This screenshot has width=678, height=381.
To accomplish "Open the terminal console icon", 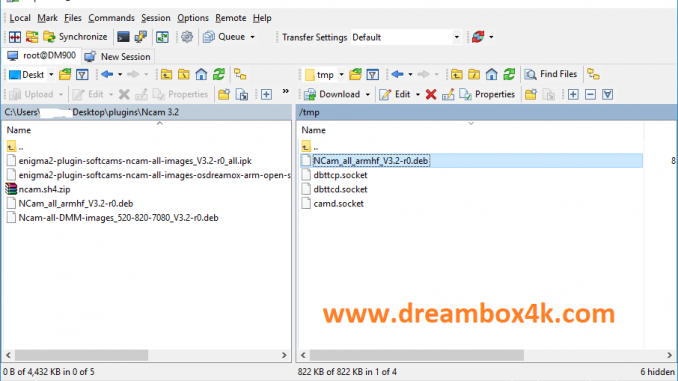I will click(x=123, y=37).
